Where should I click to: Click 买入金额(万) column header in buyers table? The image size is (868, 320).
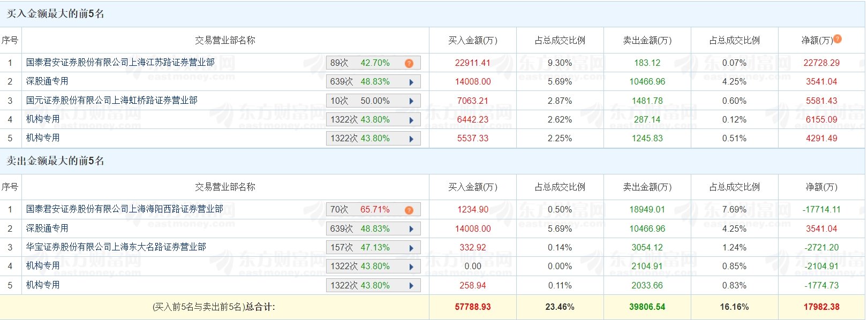472,41
